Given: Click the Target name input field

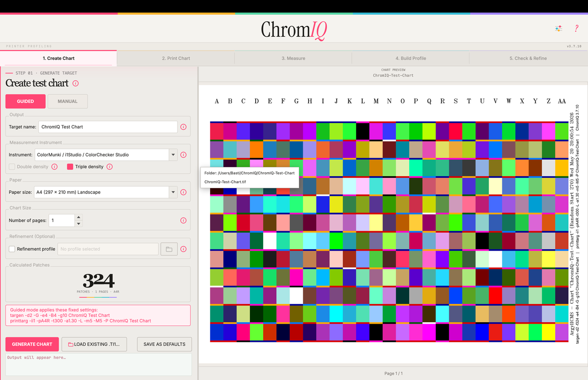Looking at the screenshot, I should (108, 127).
